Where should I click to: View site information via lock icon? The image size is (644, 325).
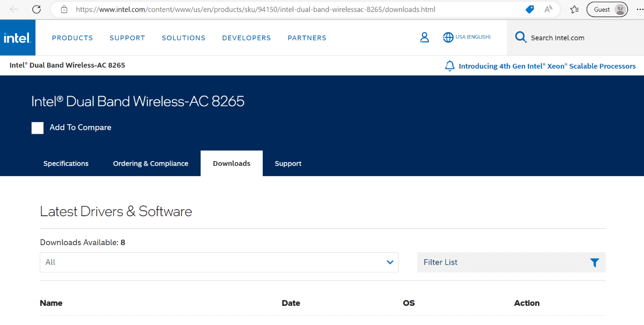pos(64,9)
